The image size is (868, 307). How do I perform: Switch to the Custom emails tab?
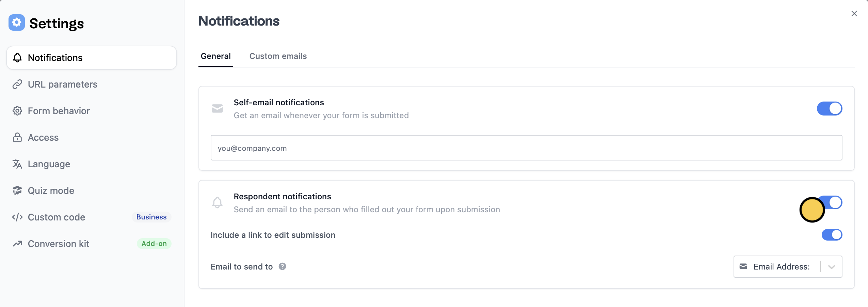(278, 56)
